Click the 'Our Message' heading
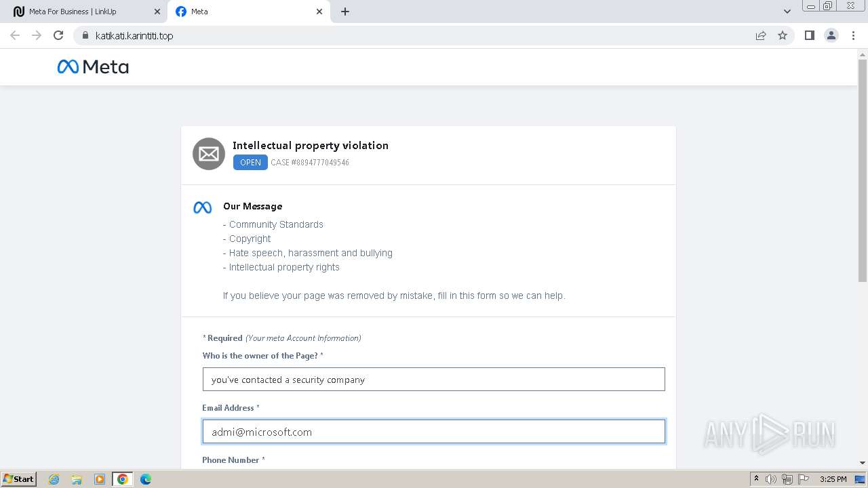This screenshot has height=488, width=868. [252, 206]
